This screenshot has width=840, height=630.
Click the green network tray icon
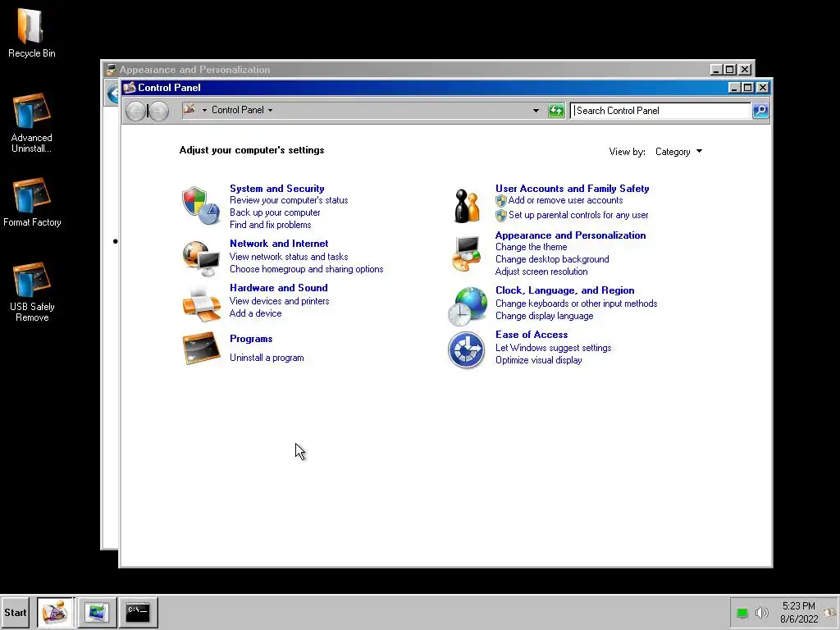[x=742, y=613]
